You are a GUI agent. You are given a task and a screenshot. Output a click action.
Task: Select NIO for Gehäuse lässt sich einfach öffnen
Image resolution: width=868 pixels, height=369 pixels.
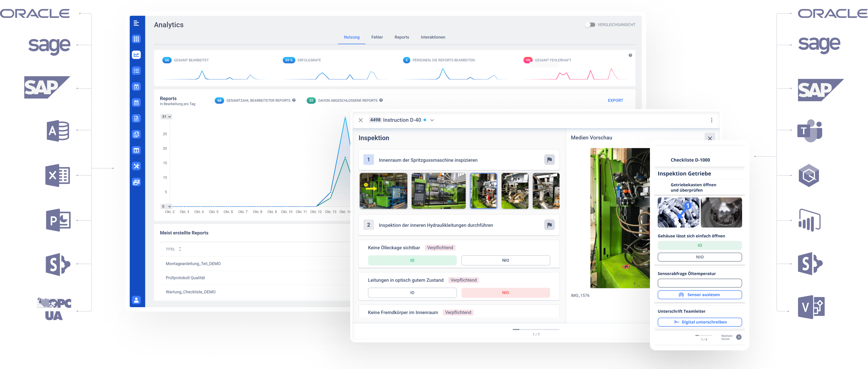pos(700,257)
